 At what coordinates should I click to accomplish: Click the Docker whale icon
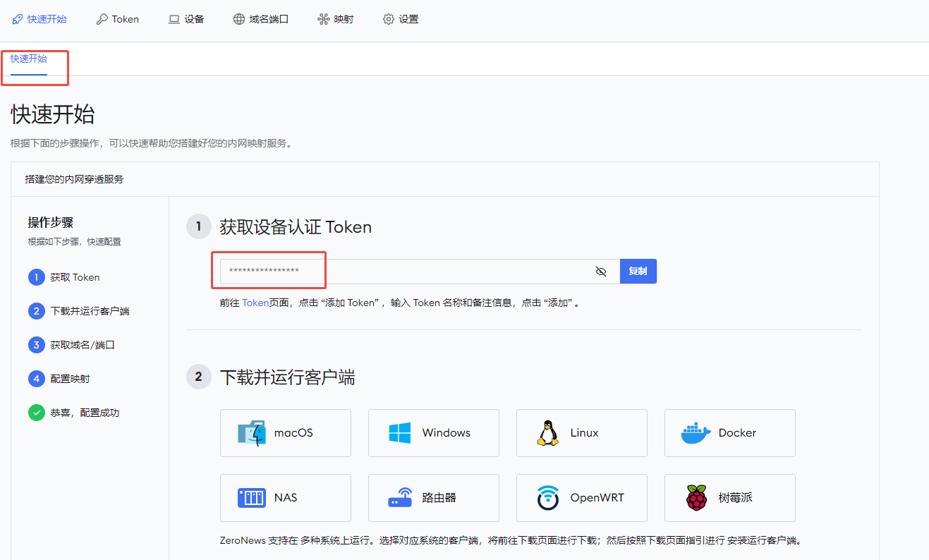[696, 432]
